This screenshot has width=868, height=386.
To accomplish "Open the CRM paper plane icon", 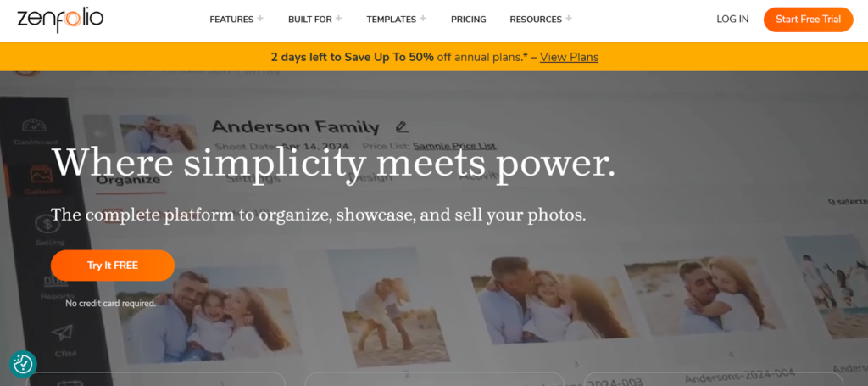I will [63, 333].
